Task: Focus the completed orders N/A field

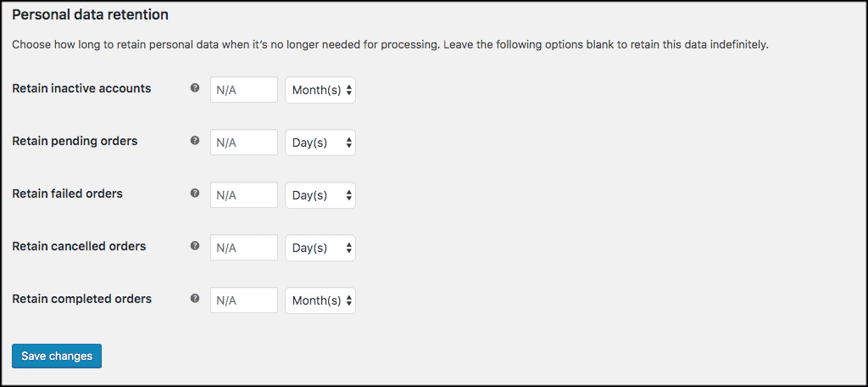Action: [x=244, y=300]
